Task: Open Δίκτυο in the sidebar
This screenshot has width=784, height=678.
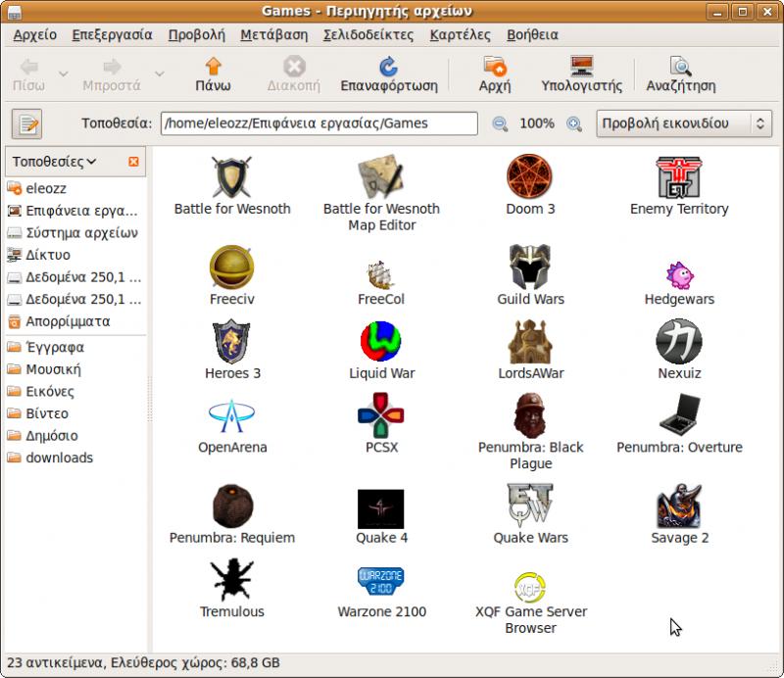Action: (x=75, y=255)
